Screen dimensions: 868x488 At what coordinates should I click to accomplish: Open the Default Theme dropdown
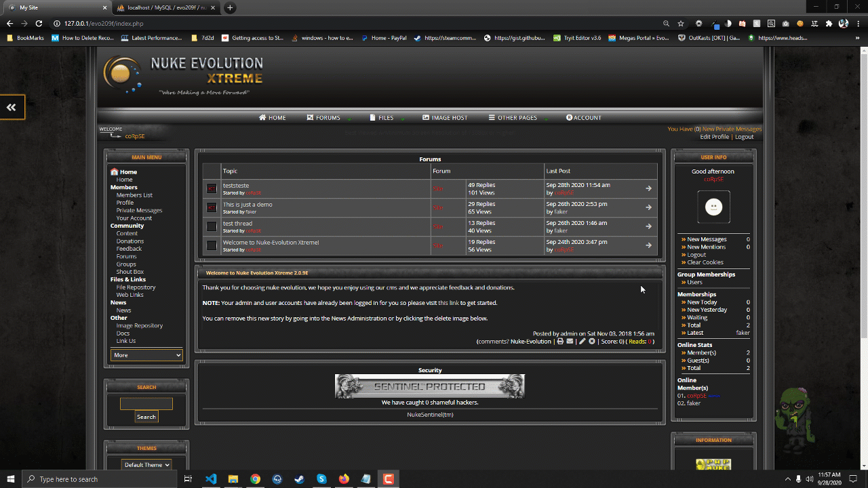pyautogui.click(x=146, y=465)
